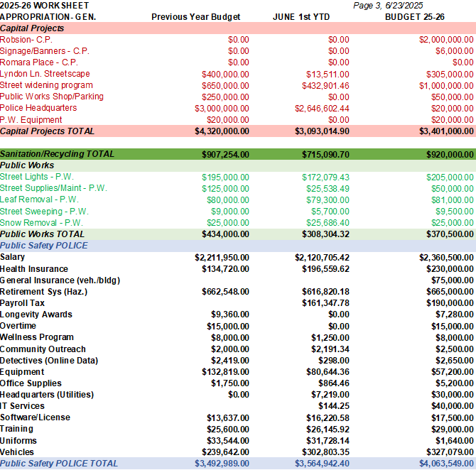Click the 'Robsion- C.P.' row label
The image size is (476, 470).
click(x=26, y=40)
